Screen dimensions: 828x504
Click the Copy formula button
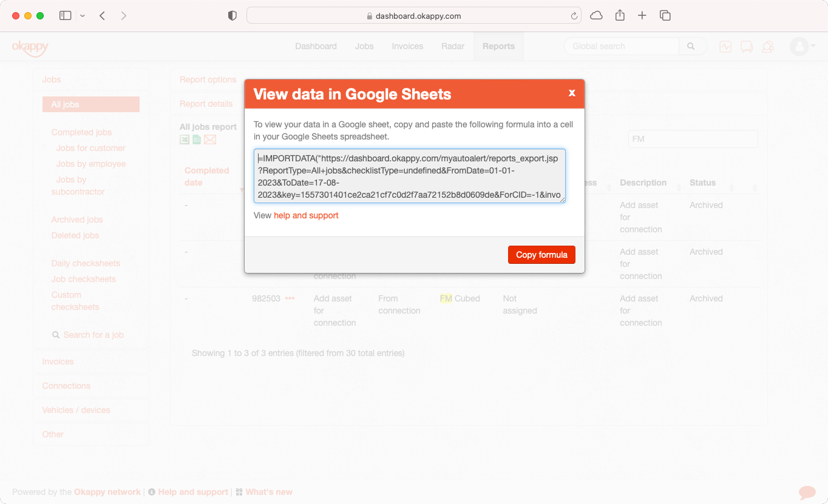coord(541,255)
